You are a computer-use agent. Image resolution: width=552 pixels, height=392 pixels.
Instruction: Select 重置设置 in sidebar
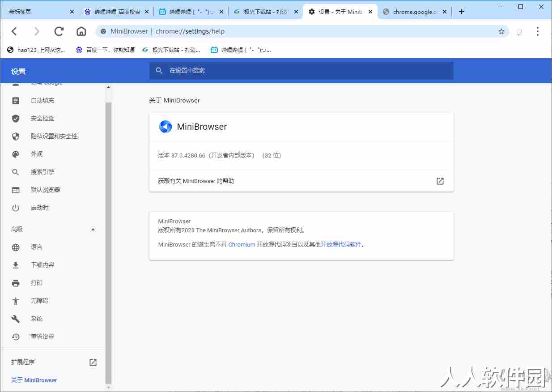42,337
